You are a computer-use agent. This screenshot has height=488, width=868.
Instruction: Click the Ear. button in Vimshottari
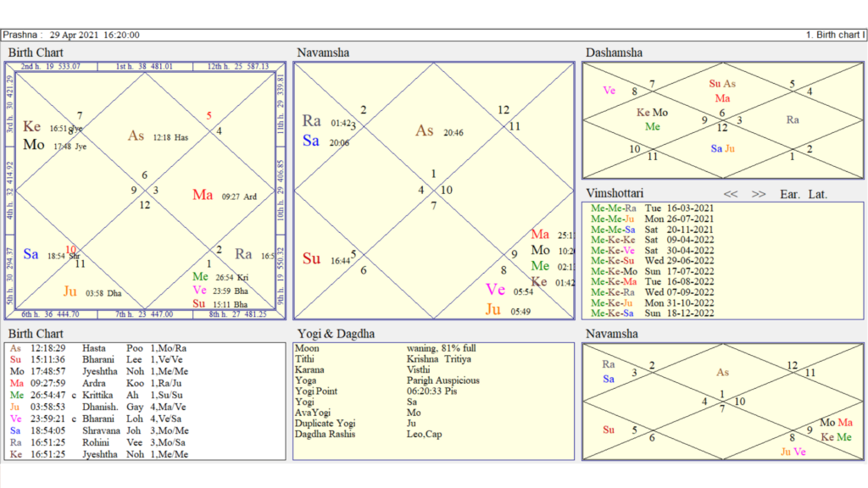tap(790, 194)
